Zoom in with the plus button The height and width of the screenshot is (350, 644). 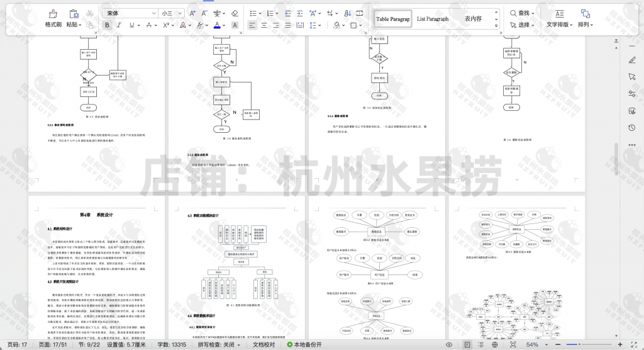(620, 344)
